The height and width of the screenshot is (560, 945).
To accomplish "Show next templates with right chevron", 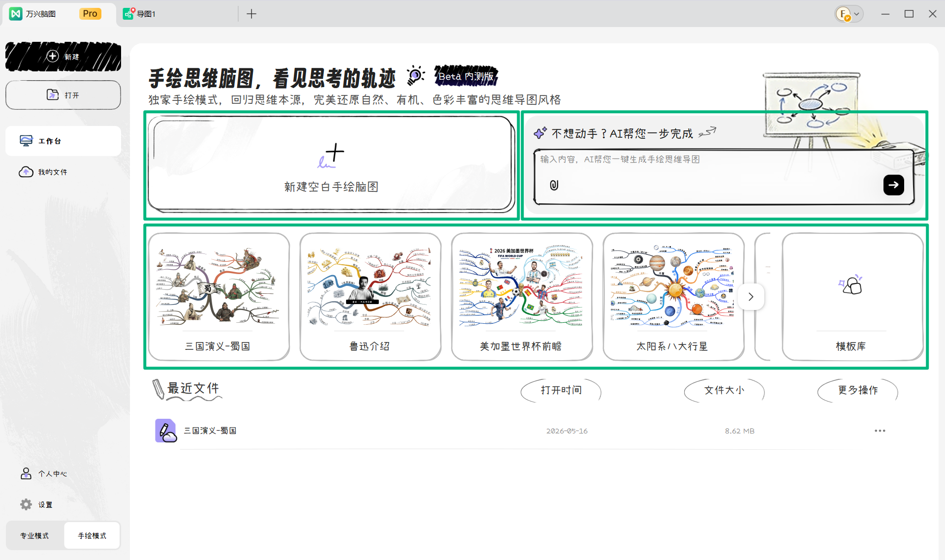I will coord(751,297).
